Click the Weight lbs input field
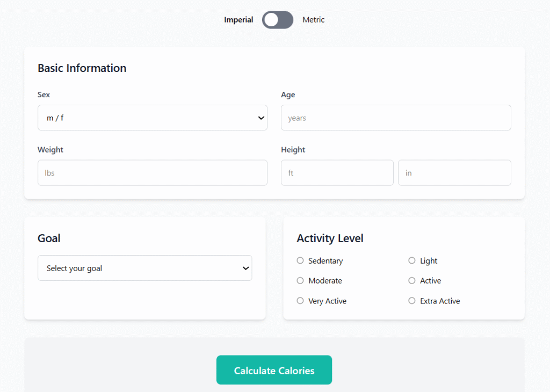 152,173
